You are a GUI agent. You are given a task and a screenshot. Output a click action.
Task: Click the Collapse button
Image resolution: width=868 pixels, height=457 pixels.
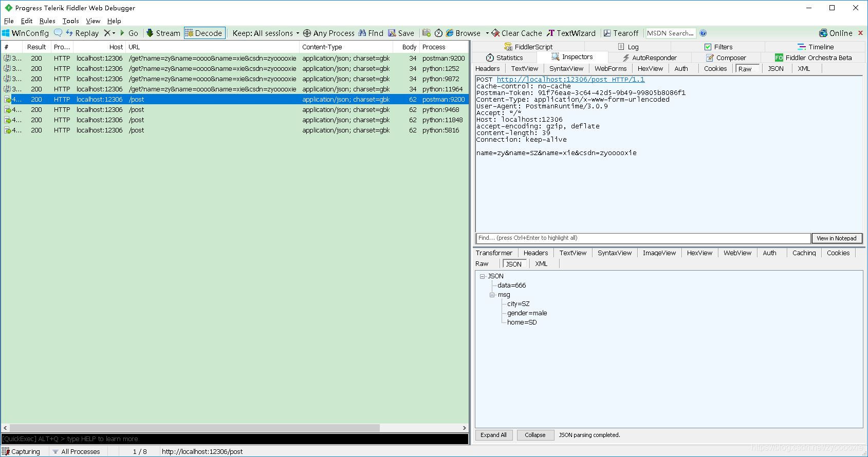[x=535, y=435]
